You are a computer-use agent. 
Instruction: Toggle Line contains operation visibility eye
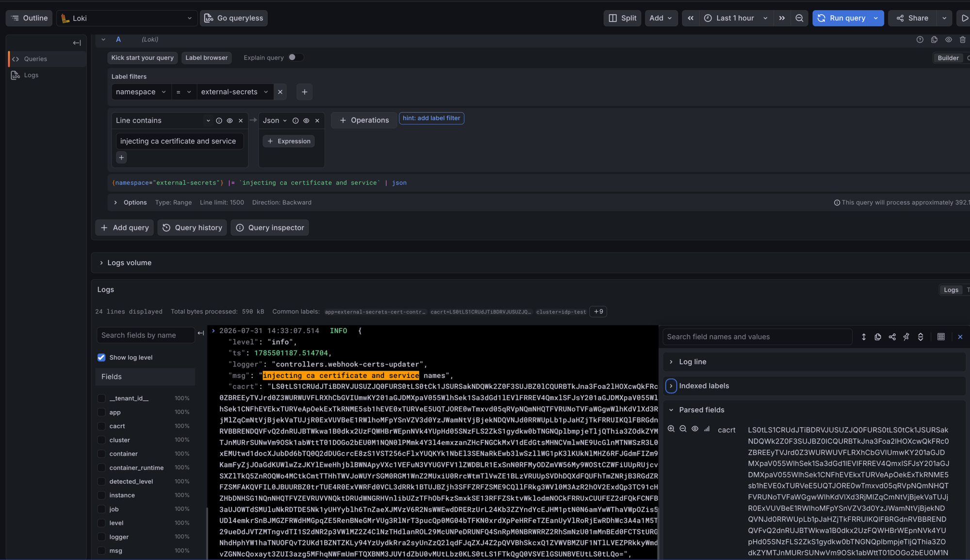[x=230, y=121]
